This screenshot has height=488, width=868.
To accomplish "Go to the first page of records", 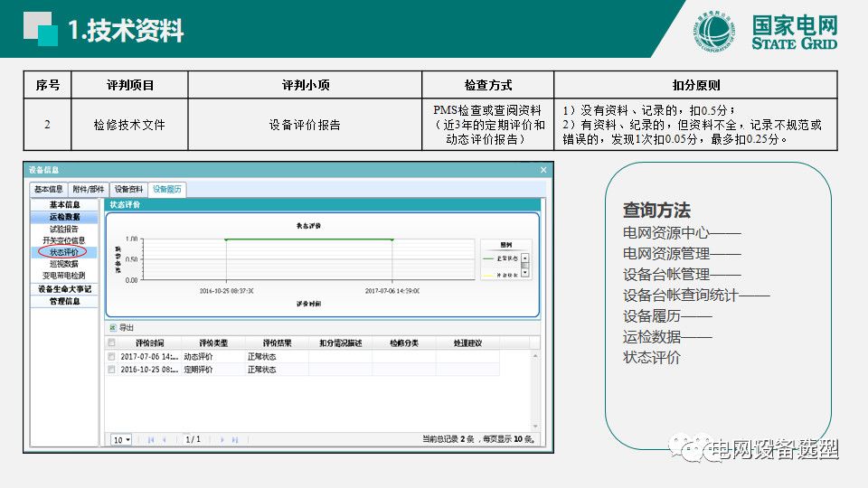I will (x=150, y=439).
